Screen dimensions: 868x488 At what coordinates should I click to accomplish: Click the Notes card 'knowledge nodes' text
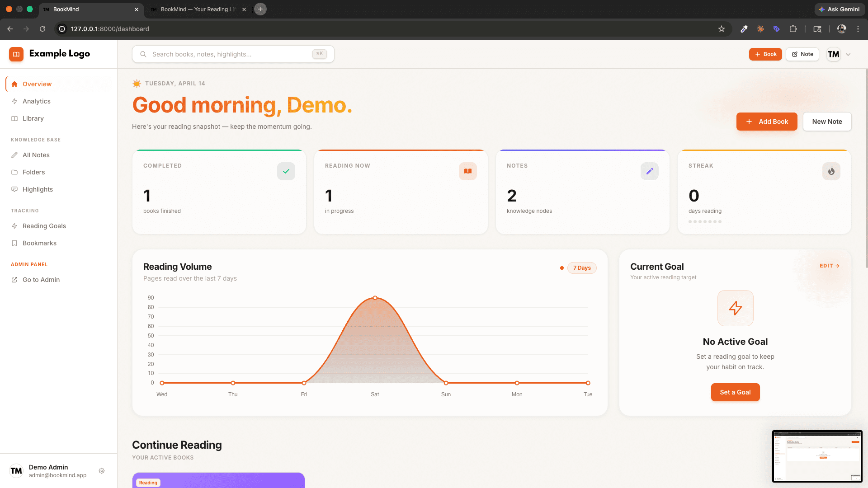click(x=529, y=211)
